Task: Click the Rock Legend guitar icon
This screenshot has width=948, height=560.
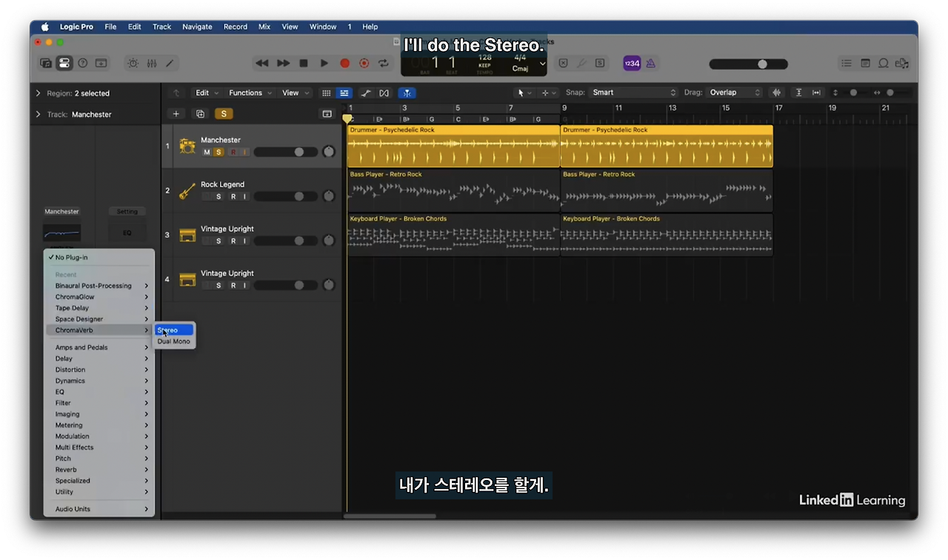Action: 187,190
